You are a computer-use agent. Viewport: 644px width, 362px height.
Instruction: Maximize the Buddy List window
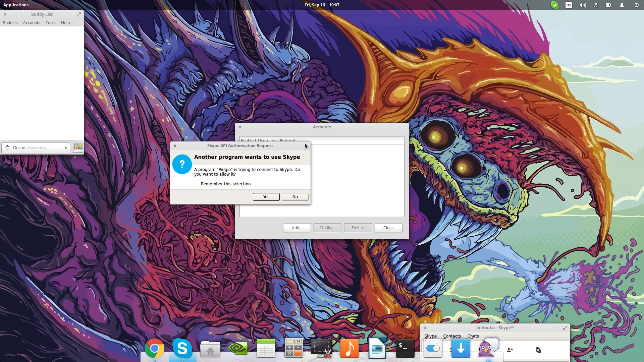[x=78, y=14]
